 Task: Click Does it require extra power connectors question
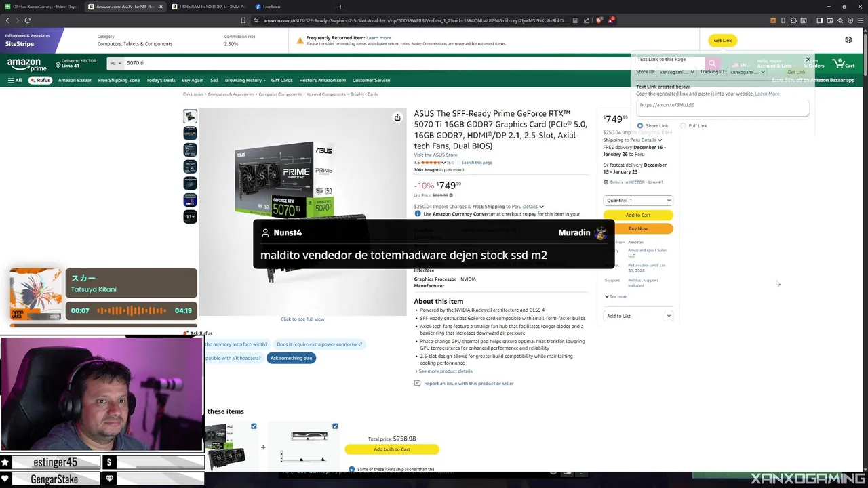click(319, 344)
